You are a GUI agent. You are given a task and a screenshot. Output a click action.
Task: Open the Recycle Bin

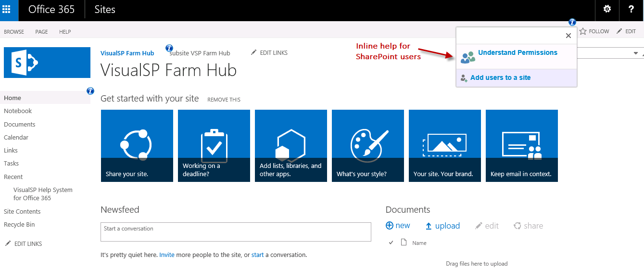tap(19, 224)
